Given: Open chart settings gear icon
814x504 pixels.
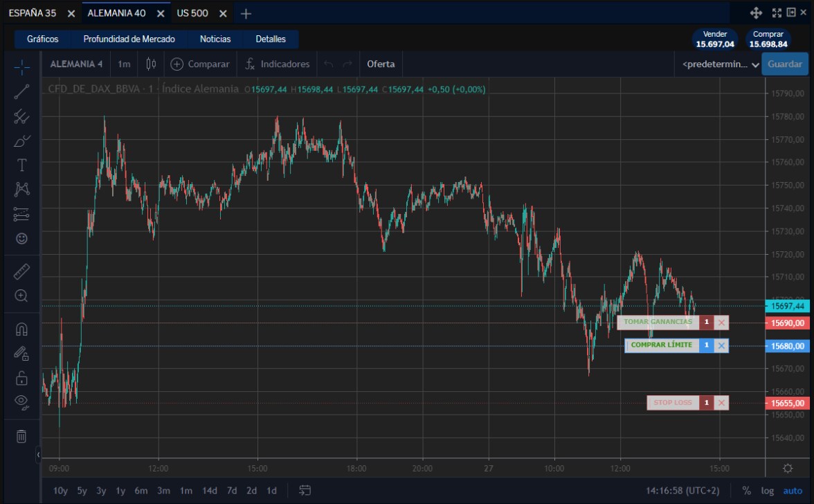Looking at the screenshot, I should (788, 468).
